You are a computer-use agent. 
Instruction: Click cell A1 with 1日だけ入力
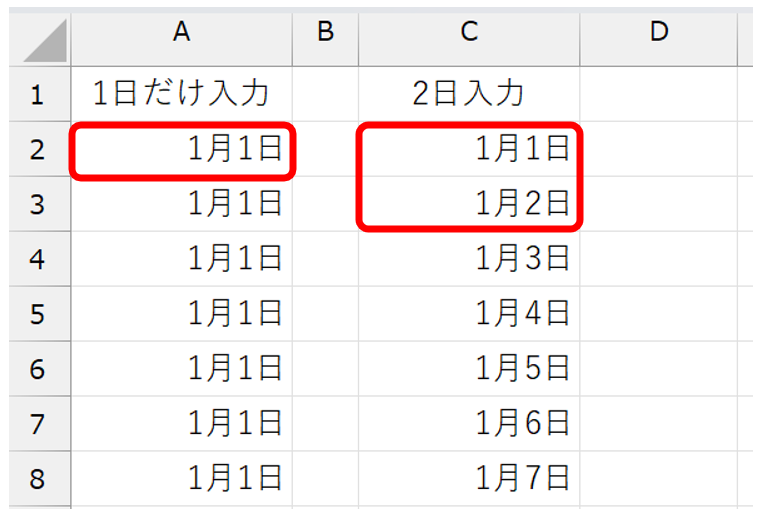click(x=181, y=95)
